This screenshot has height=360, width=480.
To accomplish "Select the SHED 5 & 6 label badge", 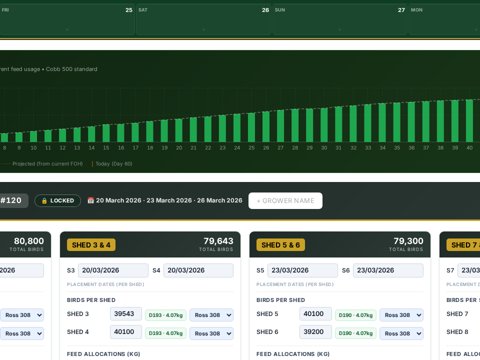I will 281,245.
